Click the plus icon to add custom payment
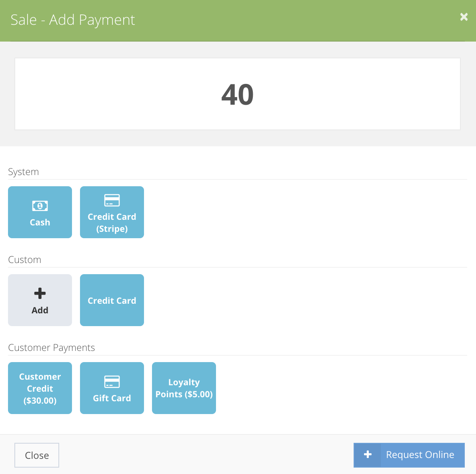476x474 pixels. pyautogui.click(x=40, y=293)
